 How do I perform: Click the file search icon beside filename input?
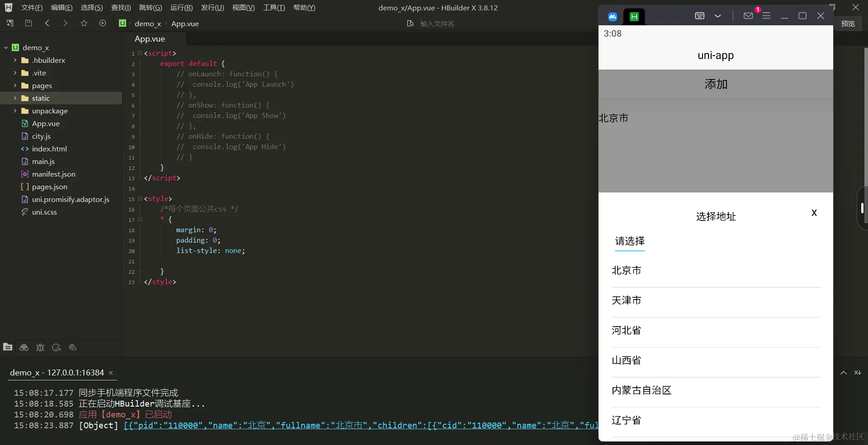tap(410, 23)
